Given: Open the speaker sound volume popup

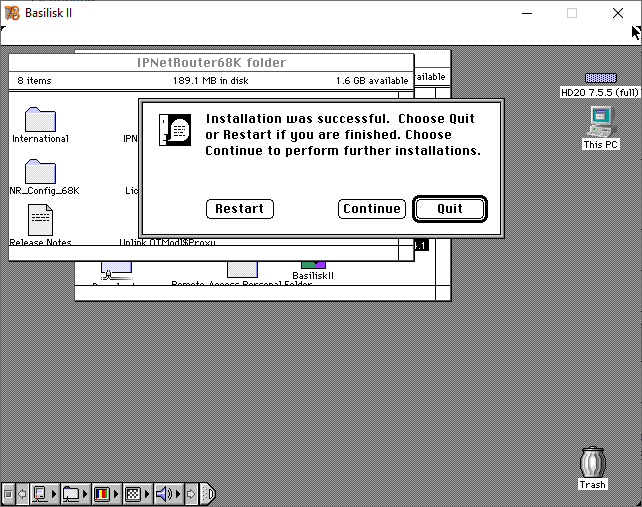Looking at the screenshot, I should 164,494.
